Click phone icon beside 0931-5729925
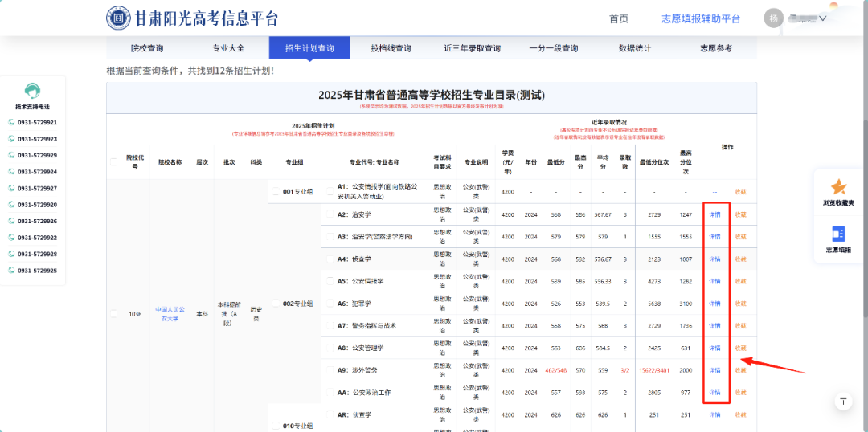This screenshot has height=432, width=868. (11, 271)
